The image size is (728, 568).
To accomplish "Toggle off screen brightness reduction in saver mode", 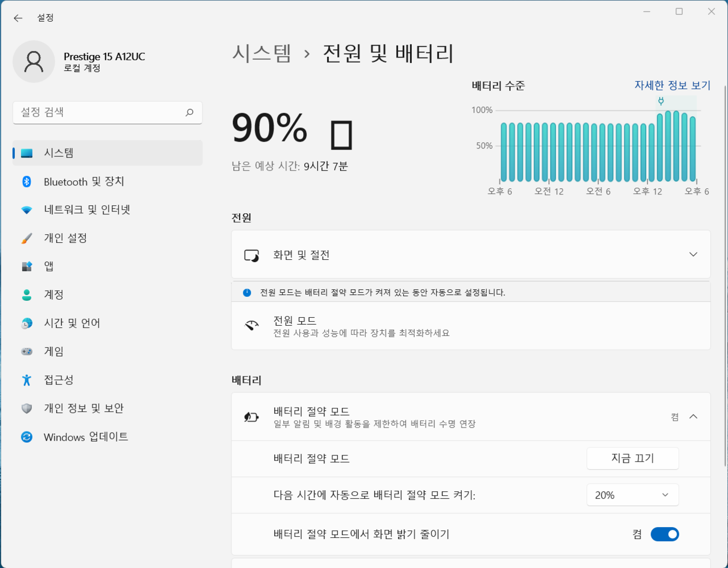I will pos(664,534).
